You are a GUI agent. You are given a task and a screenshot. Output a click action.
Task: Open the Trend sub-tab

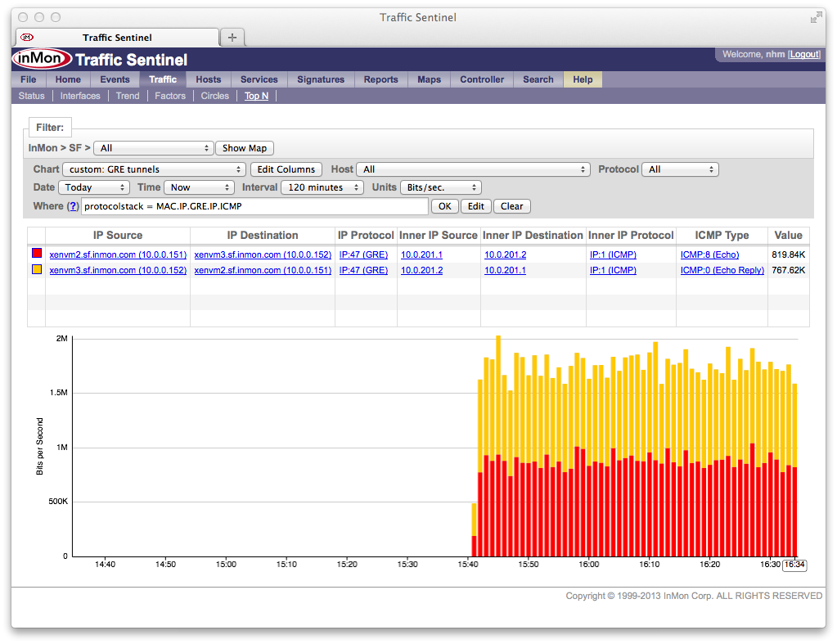[128, 96]
